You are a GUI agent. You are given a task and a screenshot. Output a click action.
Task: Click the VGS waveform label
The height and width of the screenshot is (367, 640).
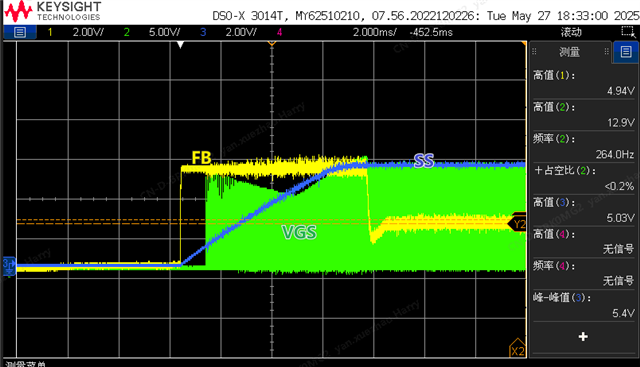[299, 232]
